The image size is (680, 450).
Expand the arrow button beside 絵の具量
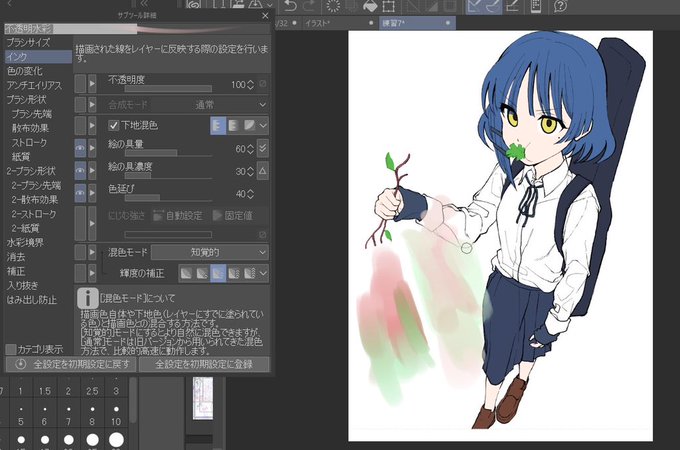point(92,148)
